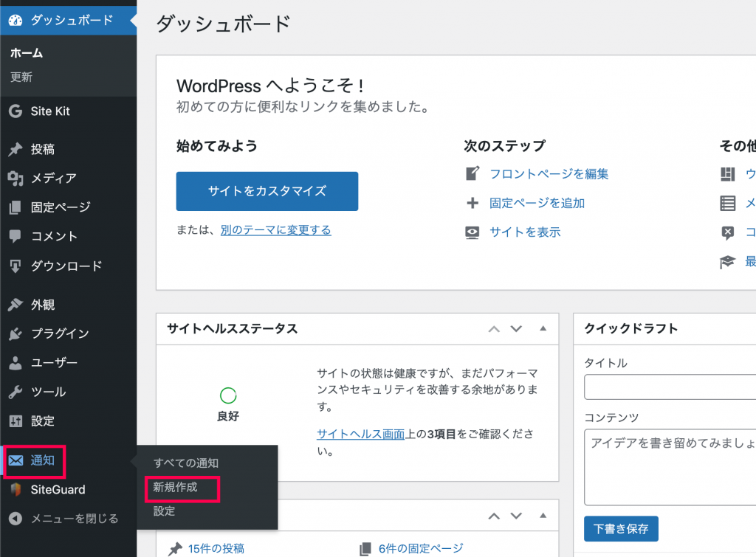
Task: Click the サイトをカスタマイズ button
Action: (x=267, y=191)
